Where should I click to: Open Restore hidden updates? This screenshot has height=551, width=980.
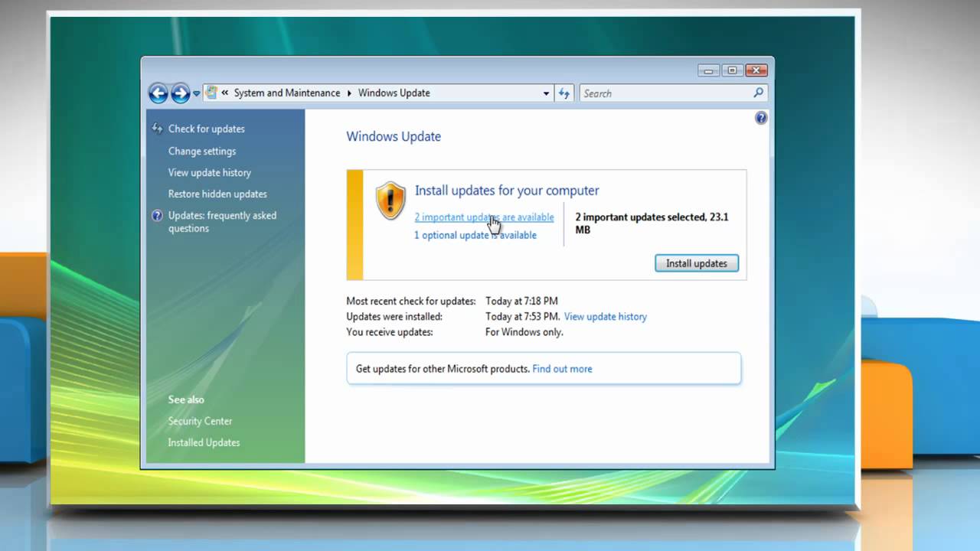217,194
